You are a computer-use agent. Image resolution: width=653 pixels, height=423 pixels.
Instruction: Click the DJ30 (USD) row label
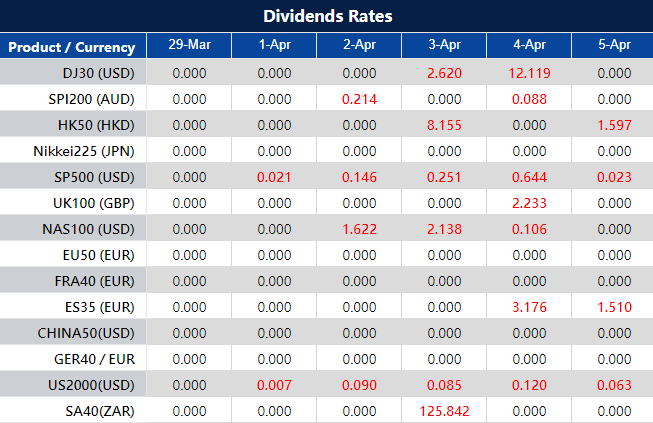click(97, 73)
